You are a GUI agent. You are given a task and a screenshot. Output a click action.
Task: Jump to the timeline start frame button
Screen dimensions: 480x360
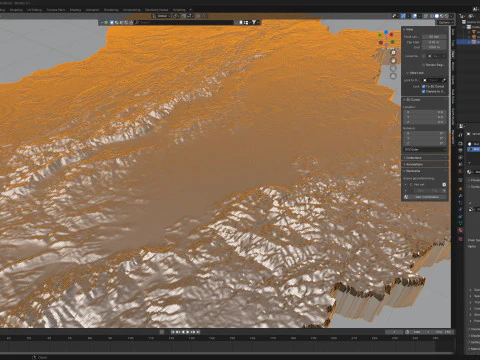(x=173, y=332)
